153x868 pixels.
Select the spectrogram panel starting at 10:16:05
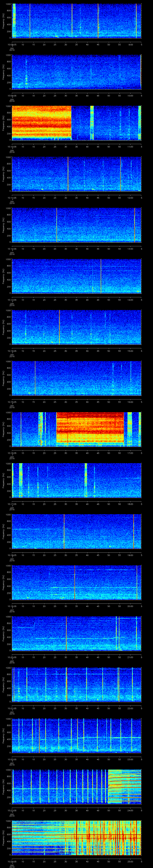pos(77,429)
